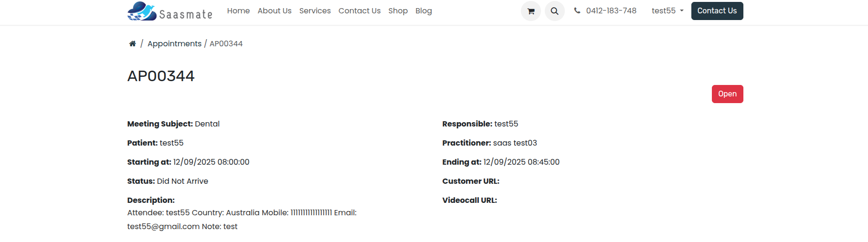Click the search magnifier icon
This screenshot has width=868, height=242.
tap(554, 11)
